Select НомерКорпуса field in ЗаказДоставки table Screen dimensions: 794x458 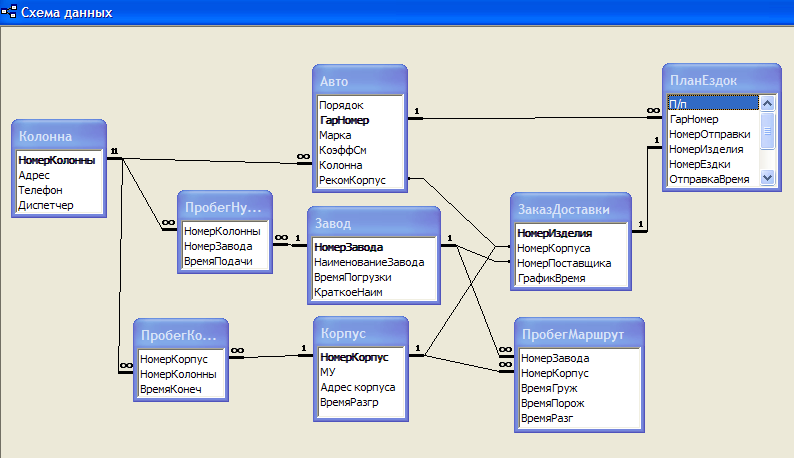click(571, 248)
